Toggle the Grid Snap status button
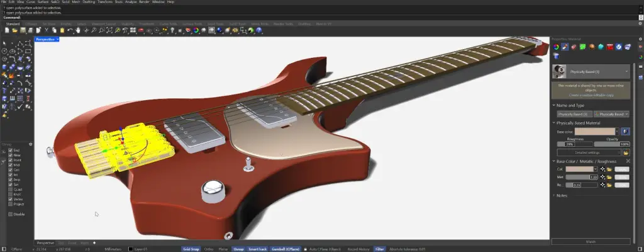Image resolution: width=644 pixels, height=252 pixels. (191, 249)
